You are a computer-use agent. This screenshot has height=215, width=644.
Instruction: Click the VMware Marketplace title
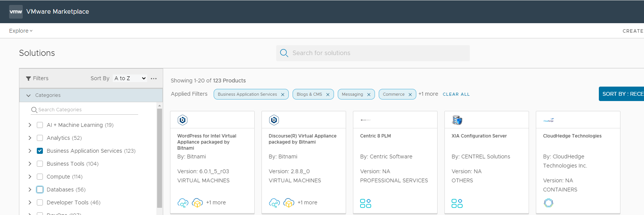click(58, 12)
